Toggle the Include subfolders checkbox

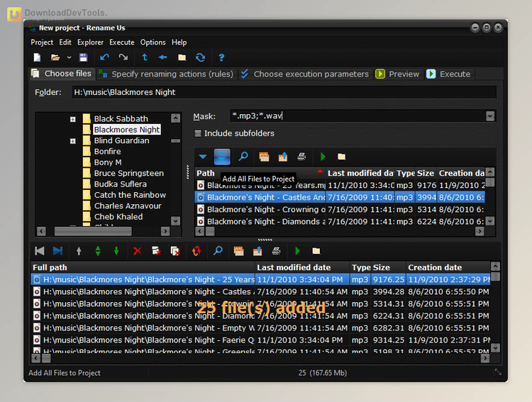tap(198, 133)
